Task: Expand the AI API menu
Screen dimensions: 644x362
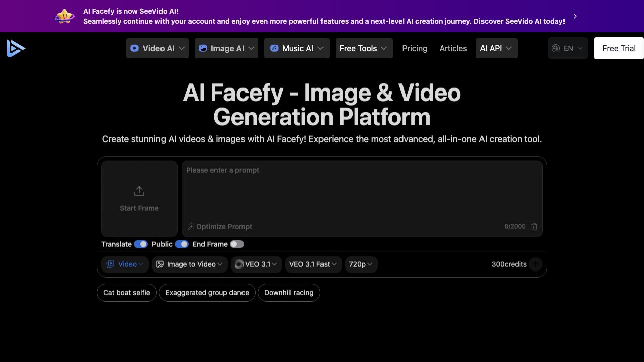Action: coord(497,48)
